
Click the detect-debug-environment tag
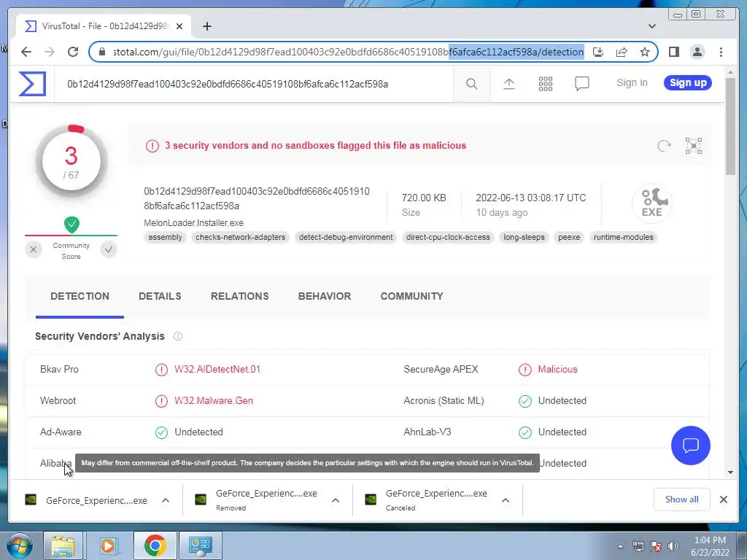tap(346, 237)
